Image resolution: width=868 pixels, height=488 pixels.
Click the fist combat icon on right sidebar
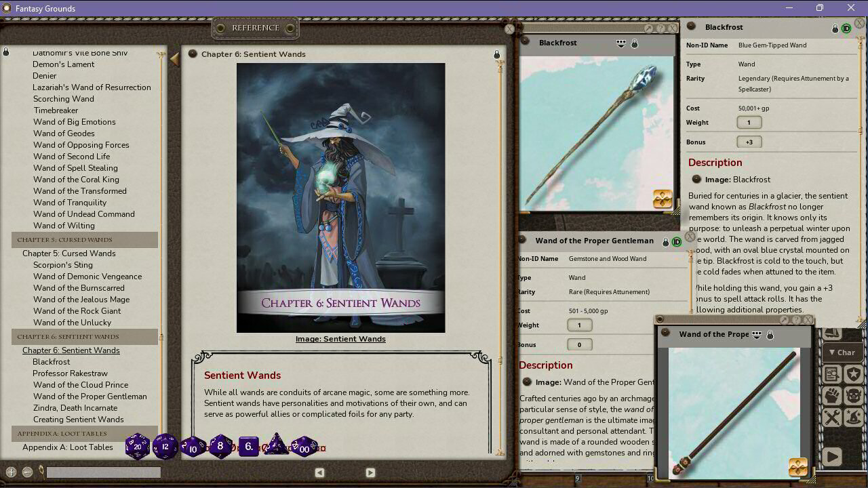[x=831, y=394]
